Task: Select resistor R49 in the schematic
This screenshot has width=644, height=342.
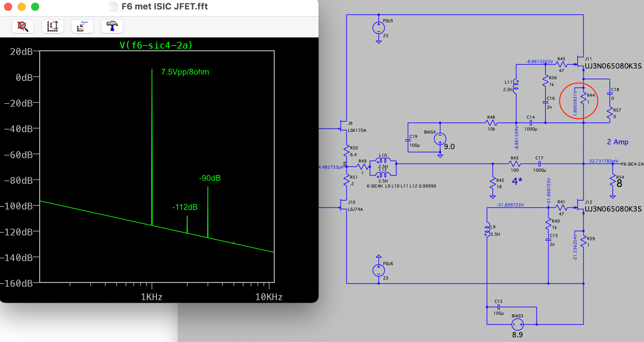Action: [363, 167]
